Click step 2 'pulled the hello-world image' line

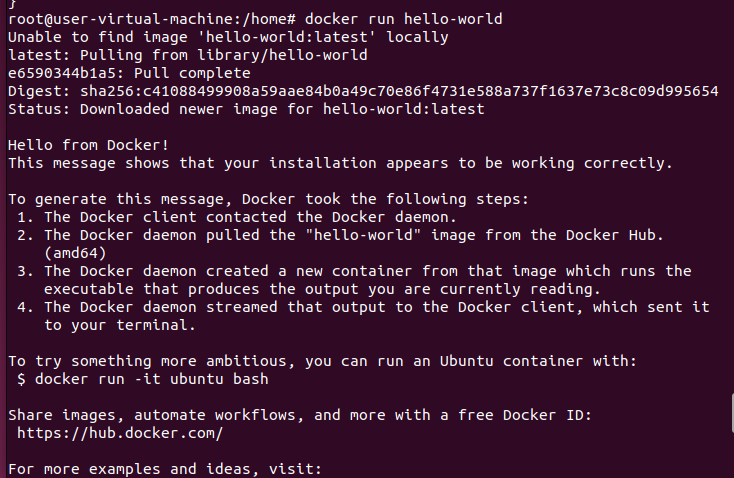tap(340, 235)
